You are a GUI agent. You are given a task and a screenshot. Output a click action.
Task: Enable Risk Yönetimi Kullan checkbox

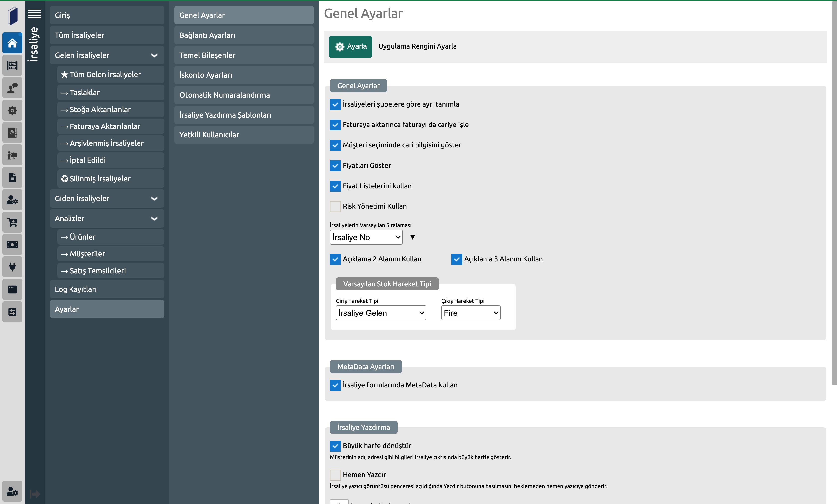(x=335, y=206)
